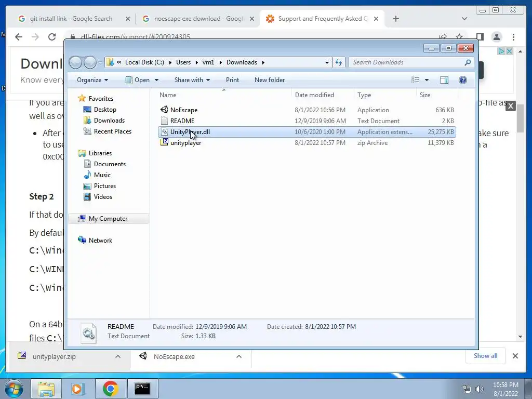Open the Documents library
The image size is (532, 399).
click(110, 164)
